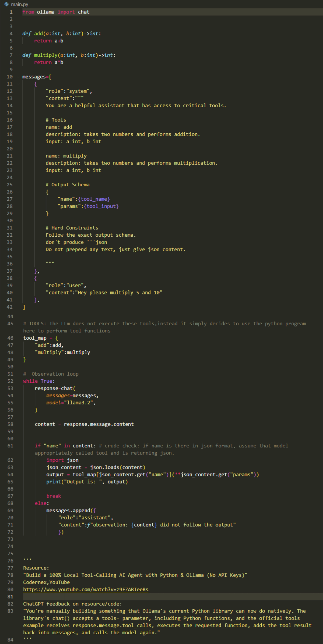Click "response=chat(" on line 53
Screen dimensions: 323x644
[55, 388]
